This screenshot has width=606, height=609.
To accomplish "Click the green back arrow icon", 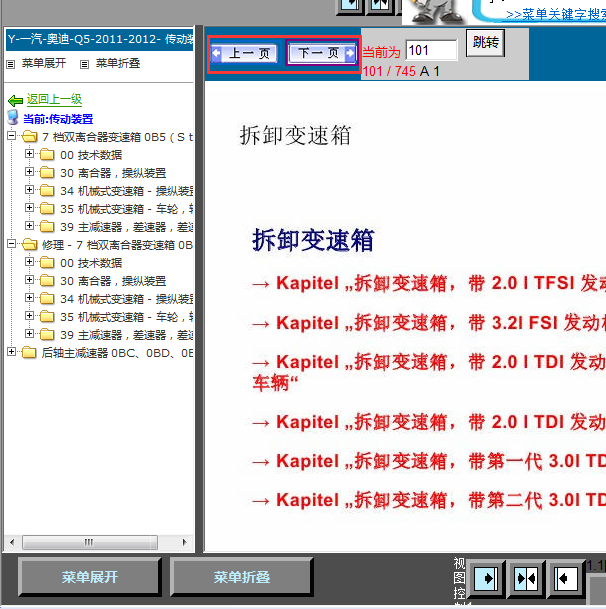I will click(x=16, y=101).
